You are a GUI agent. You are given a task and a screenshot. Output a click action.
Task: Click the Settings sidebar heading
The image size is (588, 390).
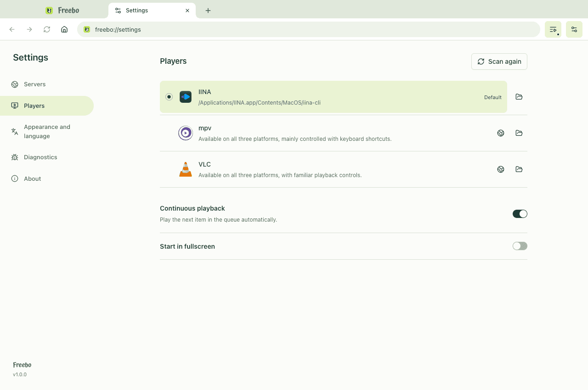pos(30,57)
